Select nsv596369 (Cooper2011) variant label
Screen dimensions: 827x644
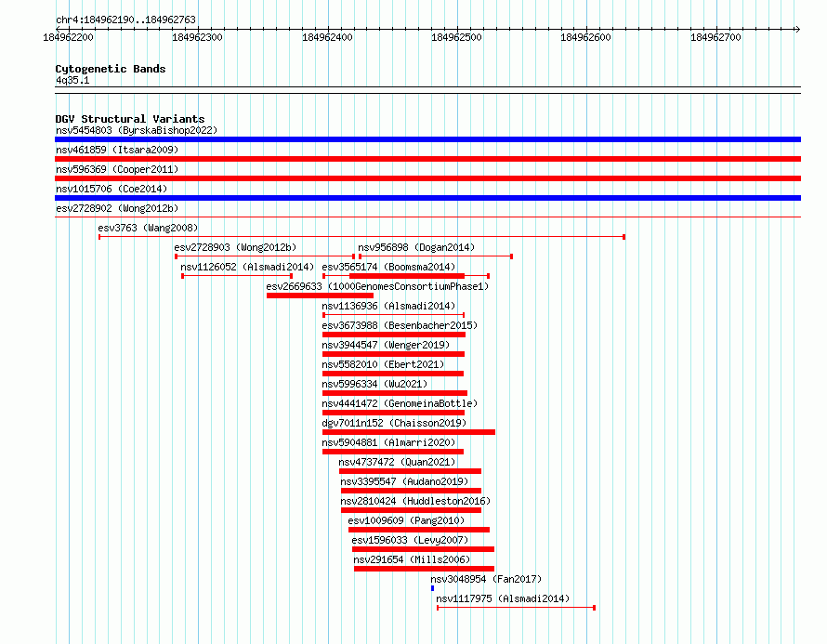[117, 169]
